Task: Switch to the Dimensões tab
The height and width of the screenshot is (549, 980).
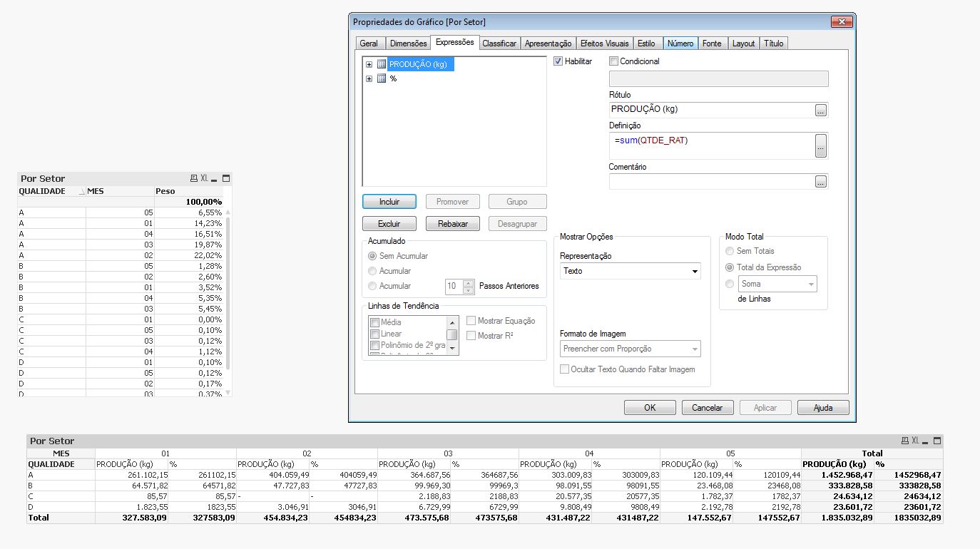Action: [x=409, y=43]
